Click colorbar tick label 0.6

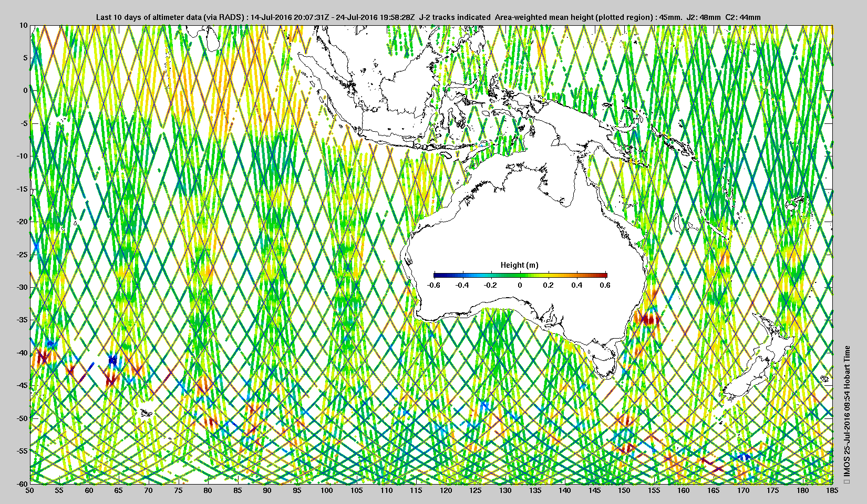(x=605, y=285)
